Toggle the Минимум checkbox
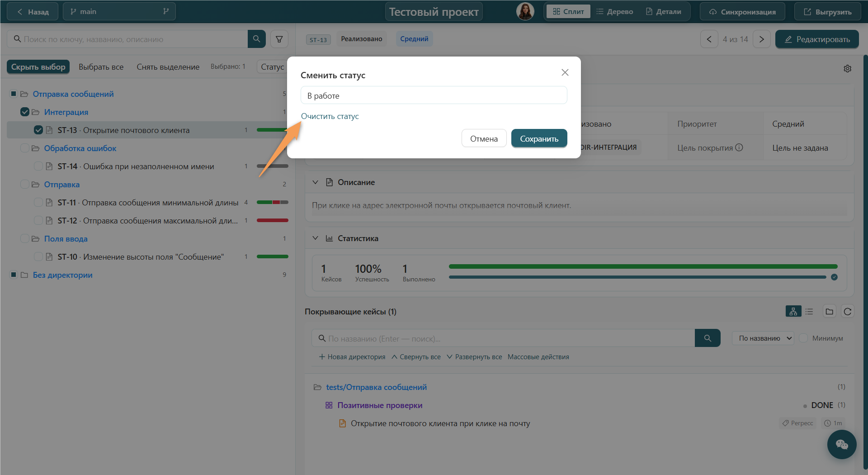 click(x=803, y=338)
